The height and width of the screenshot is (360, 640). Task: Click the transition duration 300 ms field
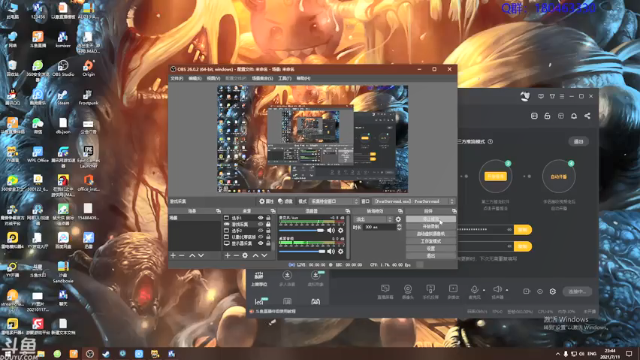[x=379, y=227]
